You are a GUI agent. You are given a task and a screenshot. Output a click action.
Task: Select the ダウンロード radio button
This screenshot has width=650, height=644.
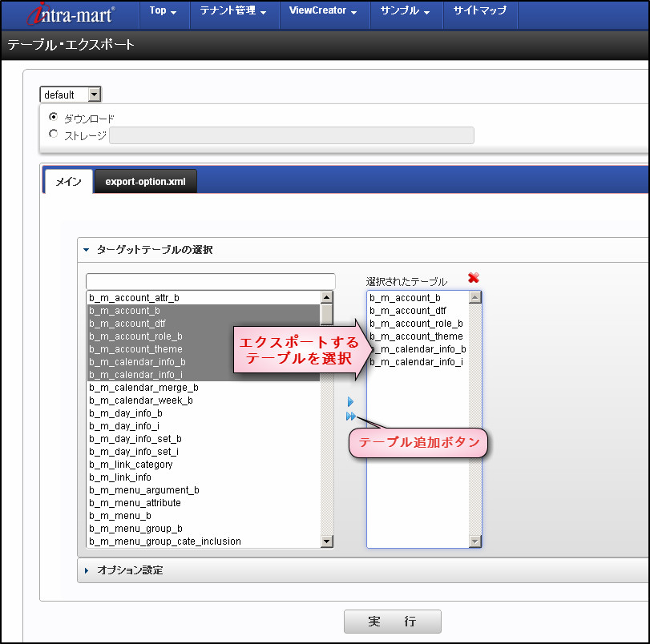click(x=53, y=117)
